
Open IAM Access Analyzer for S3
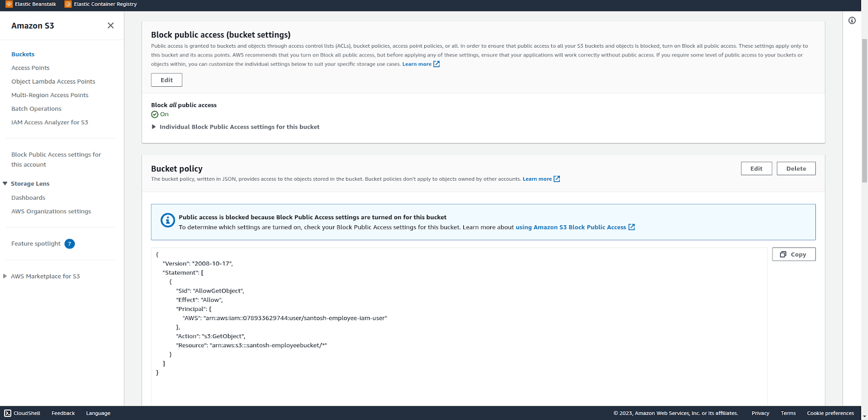pyautogui.click(x=50, y=122)
